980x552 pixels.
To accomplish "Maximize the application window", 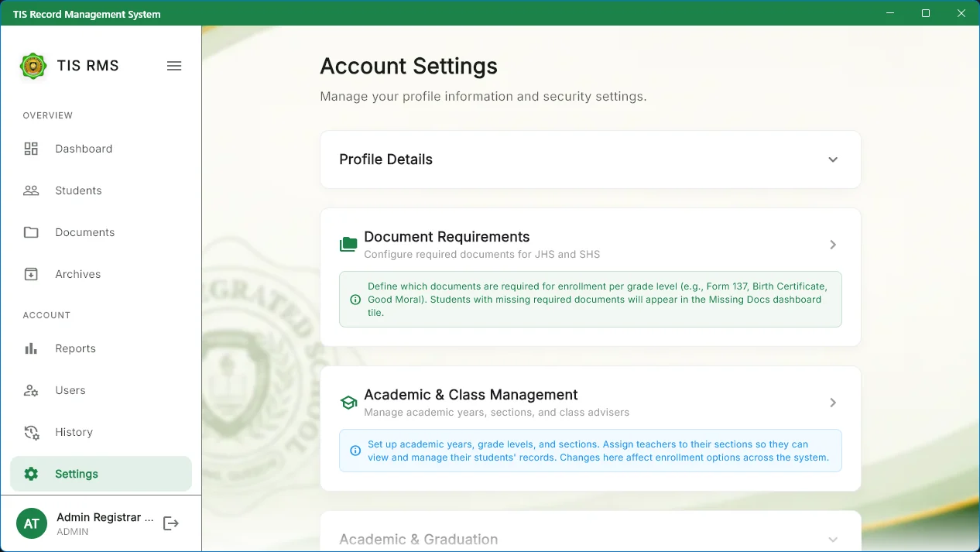I will tap(926, 13).
